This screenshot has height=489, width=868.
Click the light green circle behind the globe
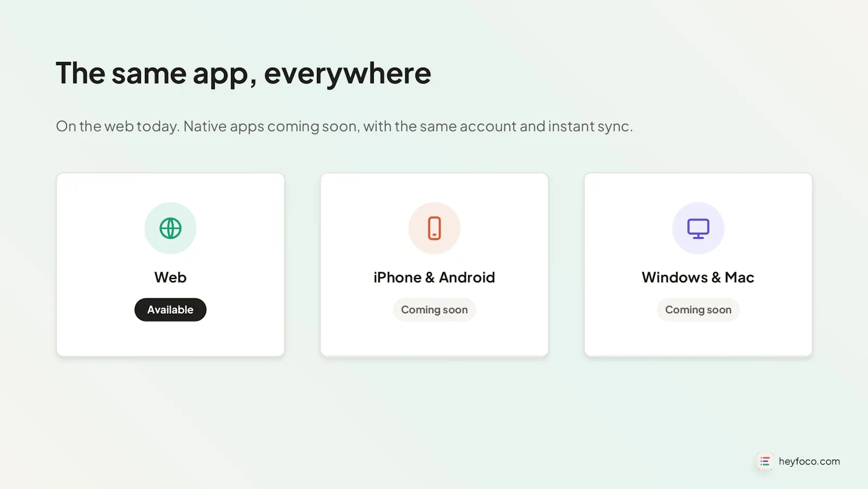[x=170, y=228]
